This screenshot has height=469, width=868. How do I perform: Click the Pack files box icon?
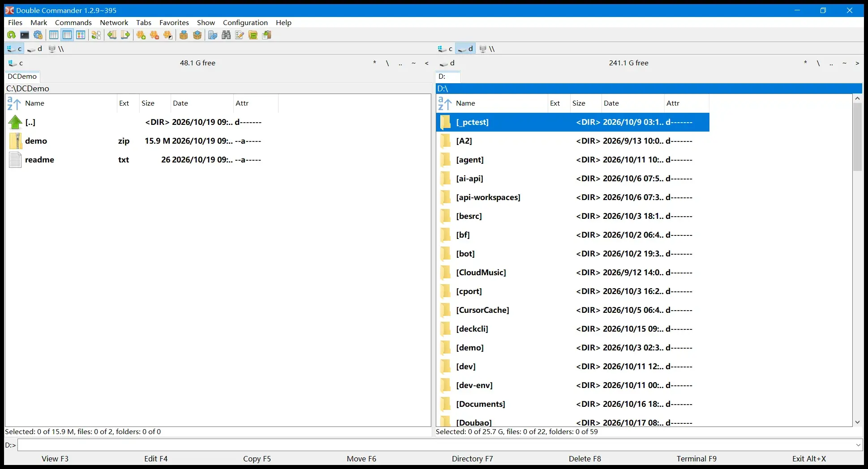click(184, 35)
